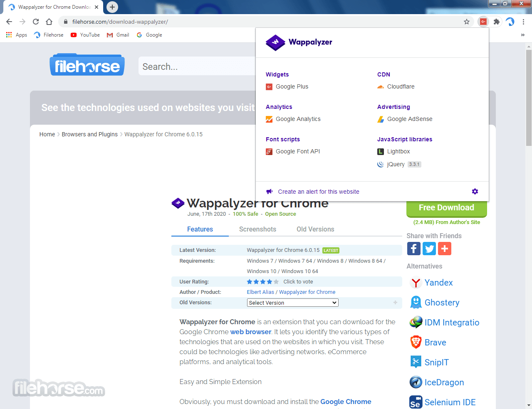532x409 pixels.
Task: Open the Advertising category link
Action: tap(393, 107)
